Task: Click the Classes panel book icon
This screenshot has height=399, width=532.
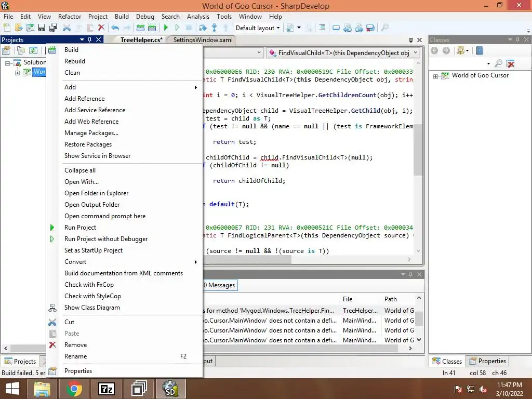Action: pos(480,51)
